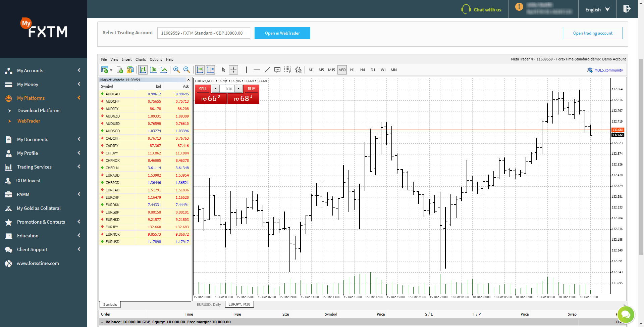Open the File menu
The height and width of the screenshot is (327, 644).
pos(104,59)
